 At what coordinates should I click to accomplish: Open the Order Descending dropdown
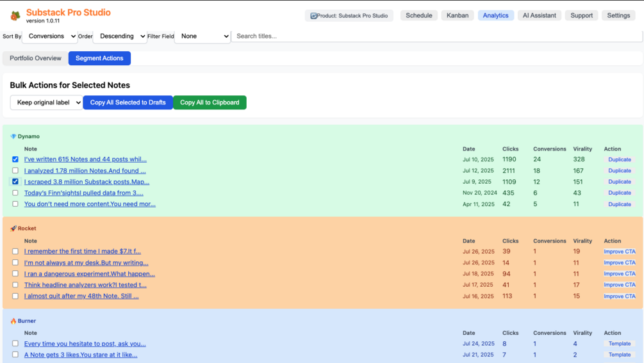pos(120,36)
